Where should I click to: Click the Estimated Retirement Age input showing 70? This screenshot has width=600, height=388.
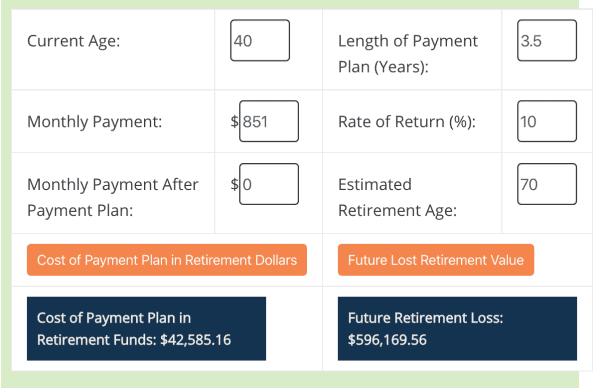[547, 184]
